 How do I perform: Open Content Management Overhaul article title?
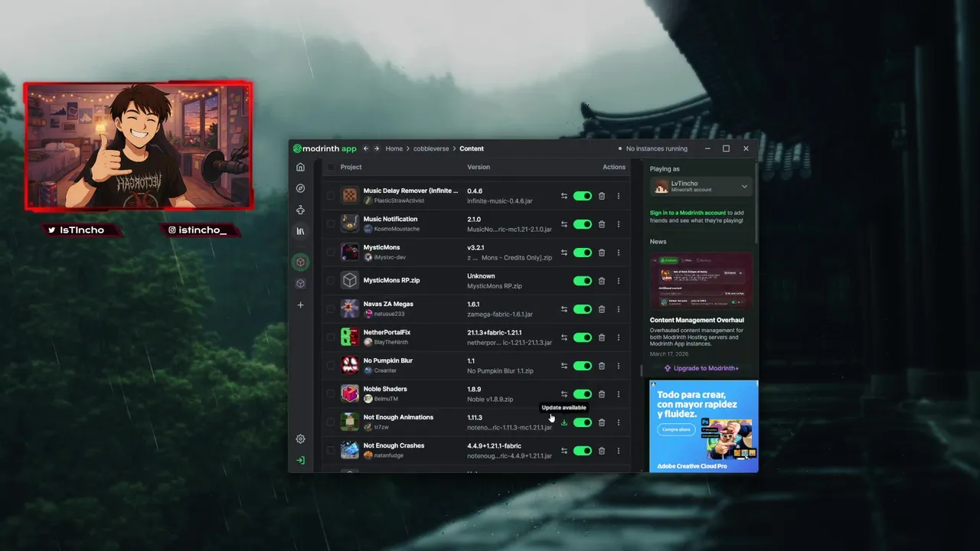tap(697, 320)
